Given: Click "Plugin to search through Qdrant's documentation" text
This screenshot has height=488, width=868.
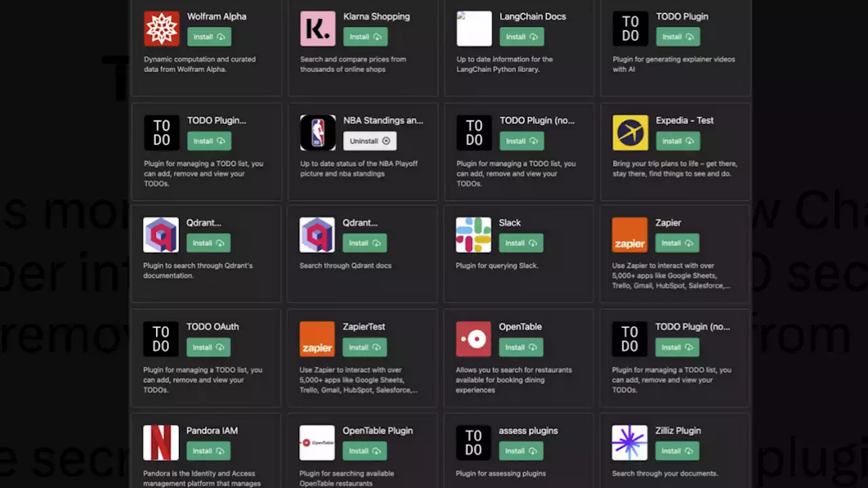Looking at the screenshot, I should point(198,270).
